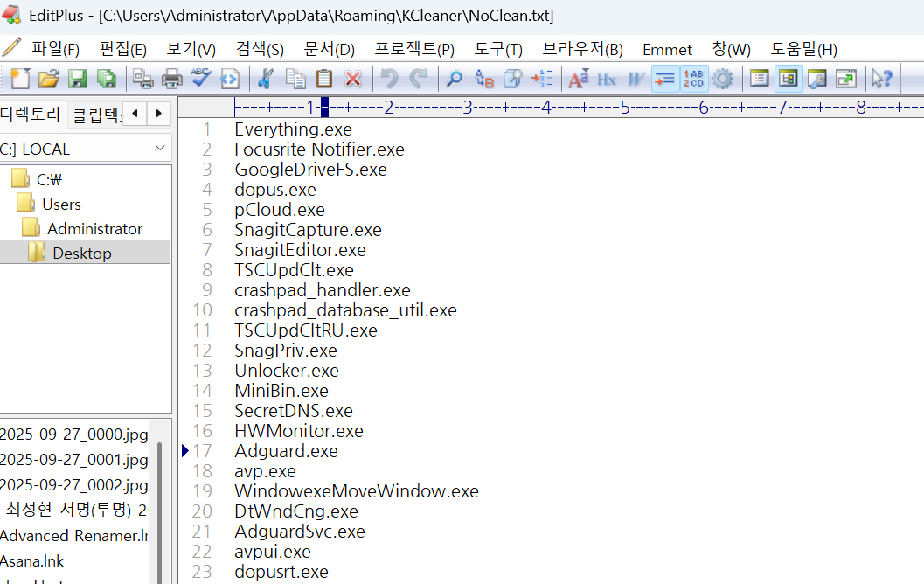
Task: Open the 창(W) menu
Action: (732, 49)
